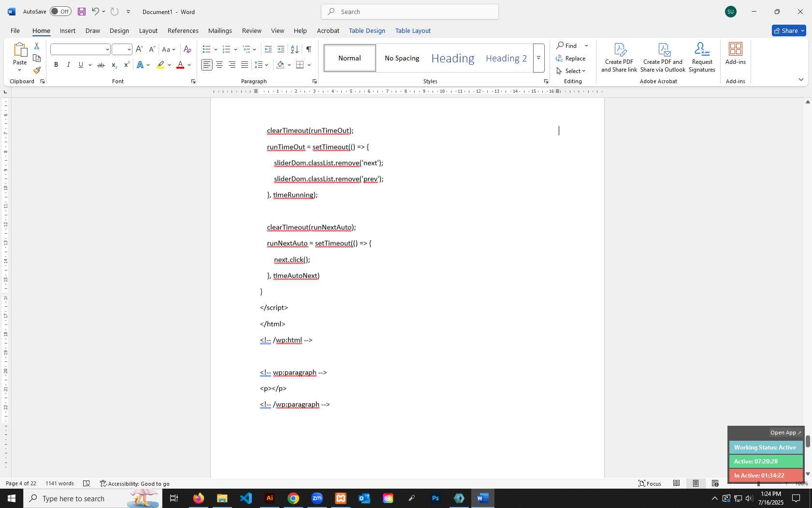
Task: Expand the Change Case Aa dropdown
Action: coord(169,49)
